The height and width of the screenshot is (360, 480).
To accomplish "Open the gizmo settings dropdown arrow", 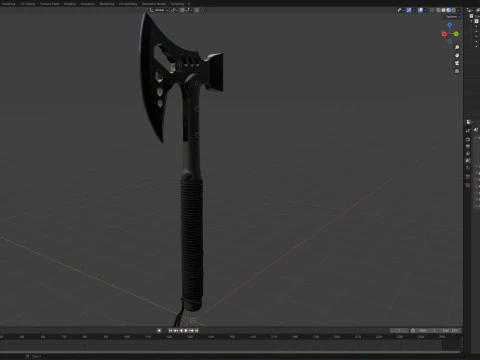I will [x=414, y=10].
